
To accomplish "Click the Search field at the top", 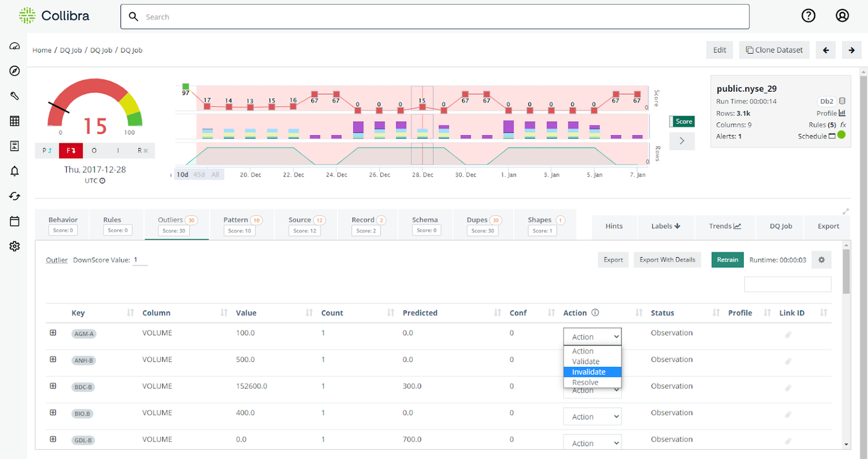I will 434,16.
